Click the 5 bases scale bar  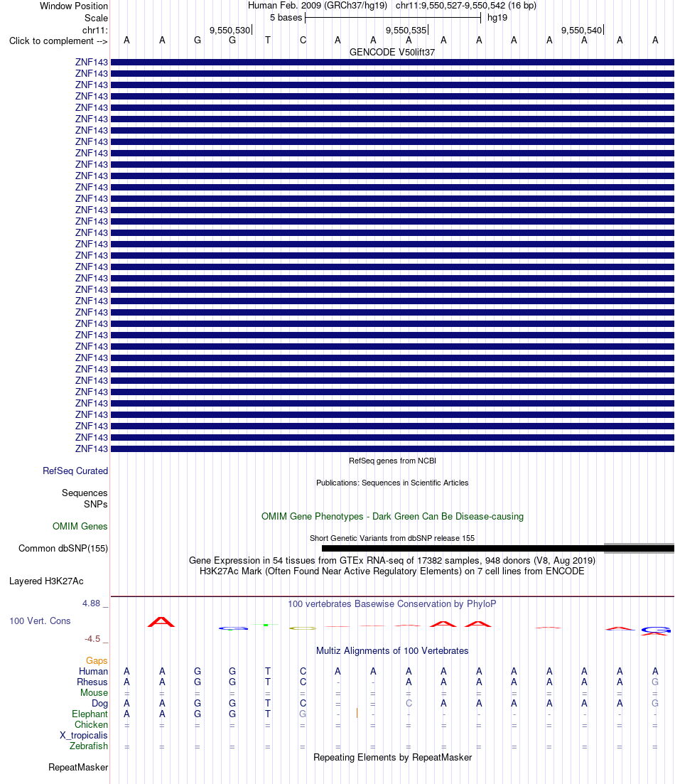pos(392,18)
